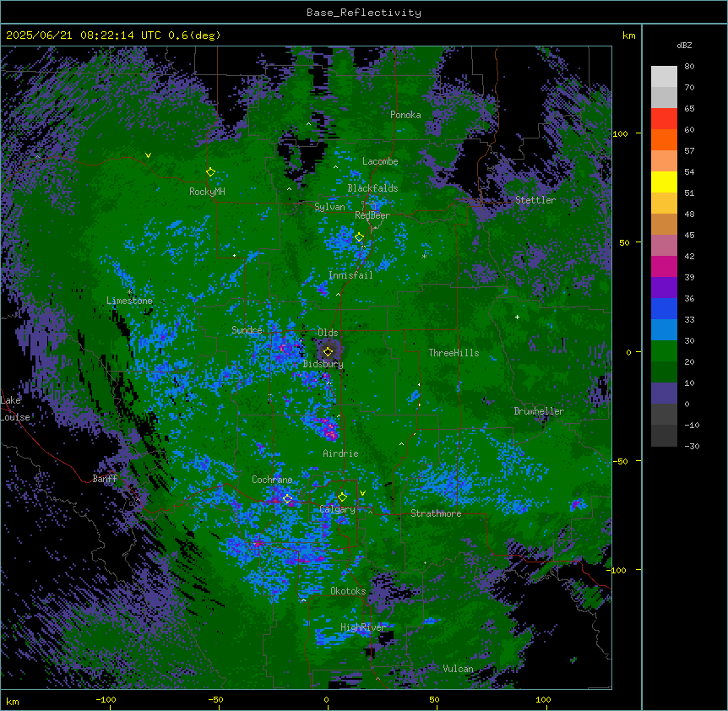The width and height of the screenshot is (728, 711).
Task: Click the white plus marker east of ThreeHills
Action: click(x=517, y=317)
